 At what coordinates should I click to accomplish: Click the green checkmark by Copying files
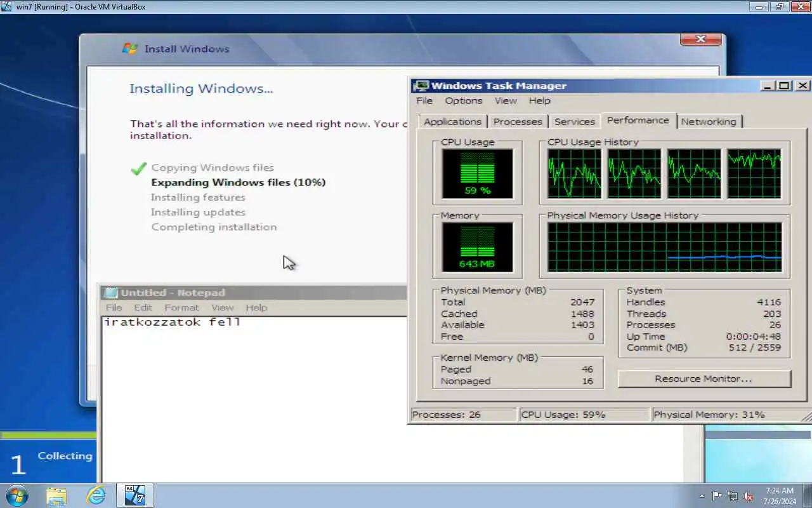(138, 168)
